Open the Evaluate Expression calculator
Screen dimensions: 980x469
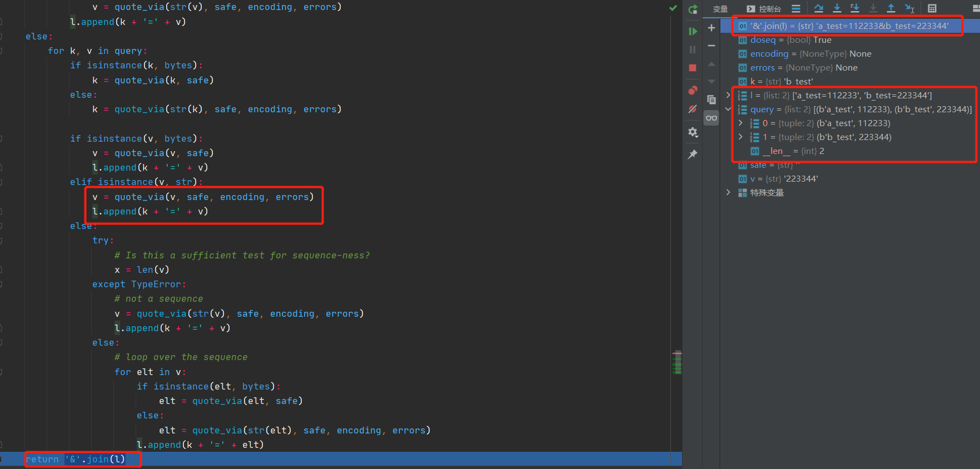(932, 8)
